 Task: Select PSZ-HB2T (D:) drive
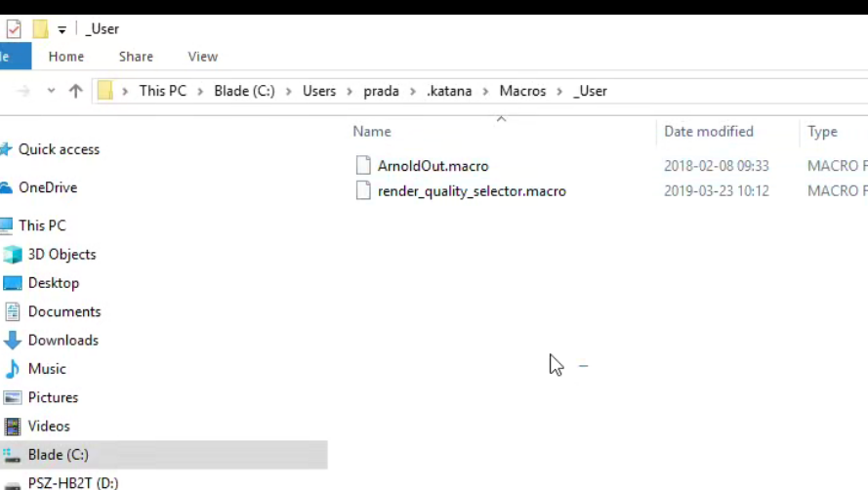click(73, 482)
